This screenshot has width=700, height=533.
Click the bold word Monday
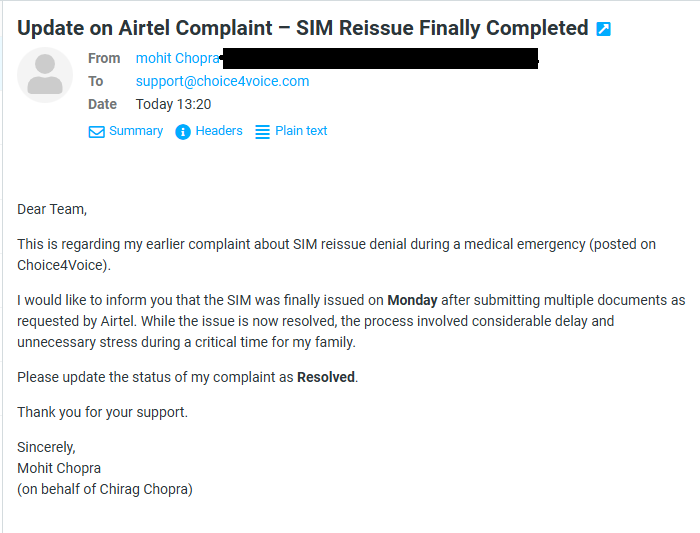412,300
